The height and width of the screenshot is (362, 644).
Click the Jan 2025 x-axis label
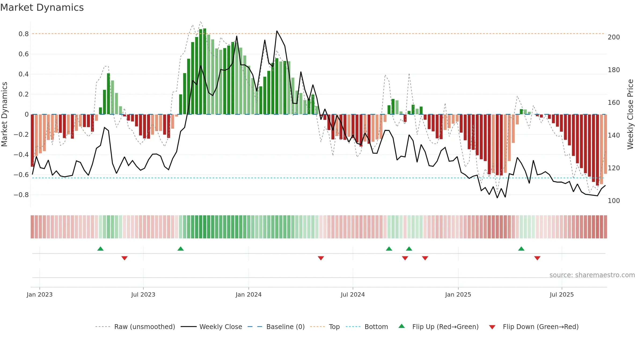pyautogui.click(x=458, y=294)
